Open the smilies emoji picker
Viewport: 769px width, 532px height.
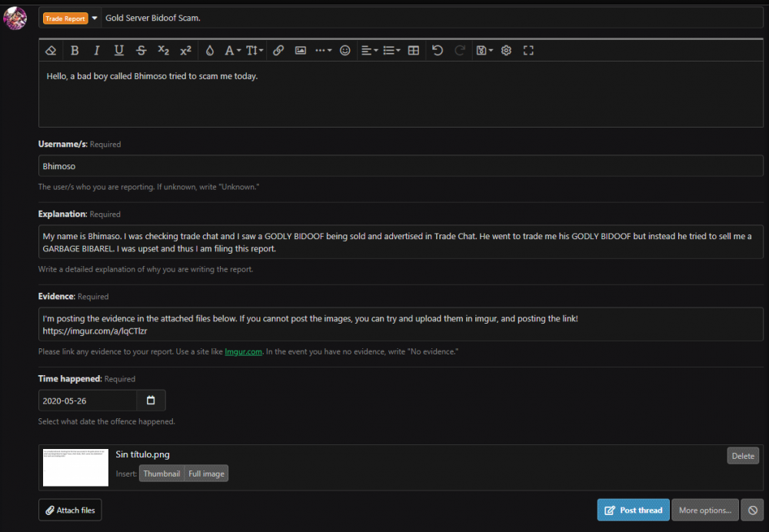coord(345,51)
